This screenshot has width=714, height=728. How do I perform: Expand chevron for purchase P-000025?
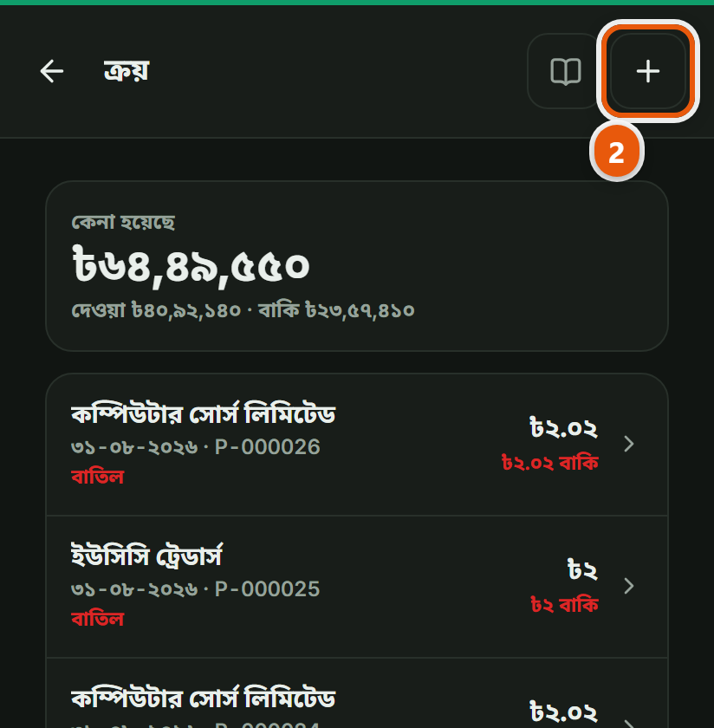629,587
